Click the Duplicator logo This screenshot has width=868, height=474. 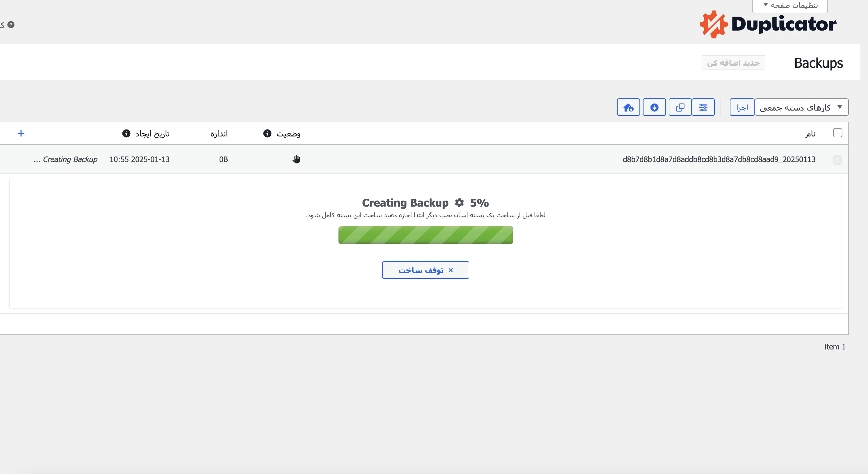(768, 24)
